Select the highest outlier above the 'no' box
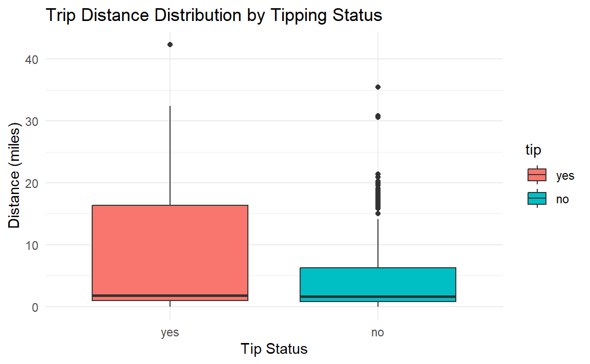This screenshot has width=590, height=364. pyautogui.click(x=378, y=87)
